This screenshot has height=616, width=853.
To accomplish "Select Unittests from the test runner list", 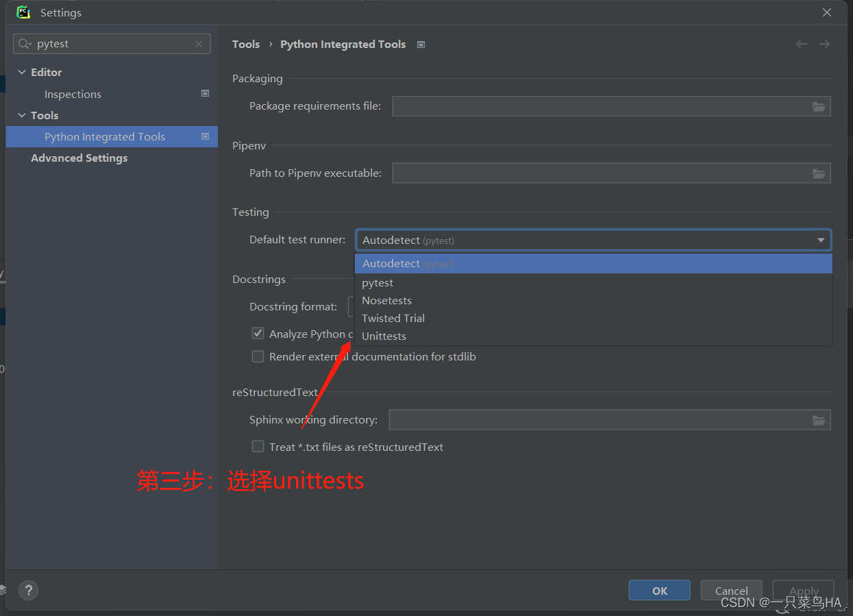I will tap(384, 336).
